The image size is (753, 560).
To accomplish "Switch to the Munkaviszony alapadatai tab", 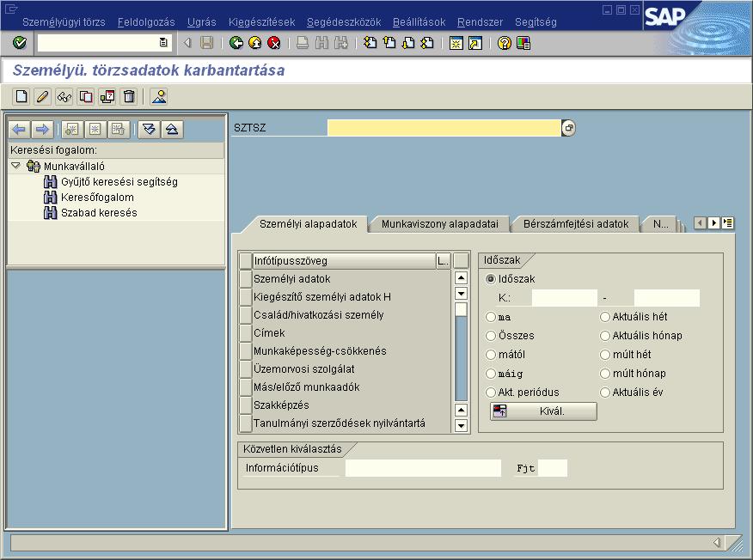I will click(x=440, y=224).
